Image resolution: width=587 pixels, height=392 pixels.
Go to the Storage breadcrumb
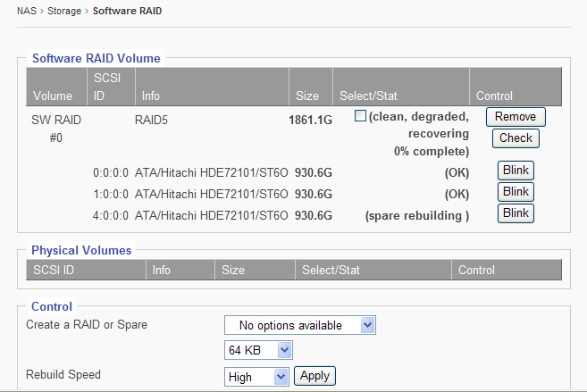click(x=65, y=12)
